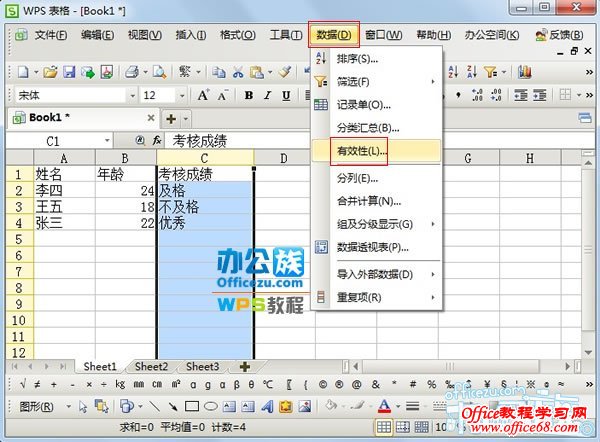Click the Decrease indent icon
Image resolution: width=600 pixels, height=442 pixels.
tap(521, 95)
